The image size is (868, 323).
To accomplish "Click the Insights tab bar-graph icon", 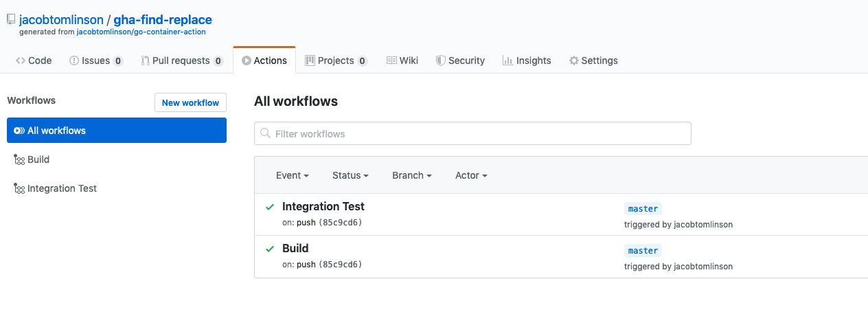I will [x=507, y=60].
